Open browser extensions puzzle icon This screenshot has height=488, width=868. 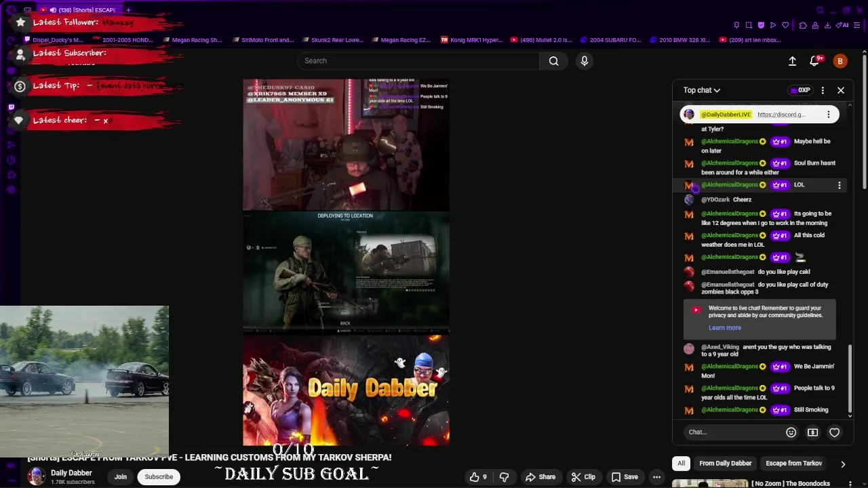pyautogui.click(x=803, y=25)
